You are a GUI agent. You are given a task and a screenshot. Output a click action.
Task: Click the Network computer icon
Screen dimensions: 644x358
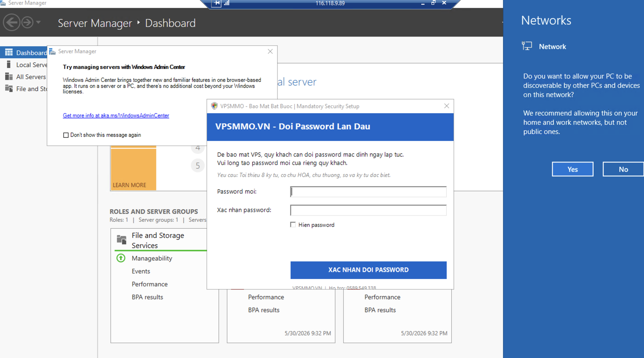pyautogui.click(x=527, y=46)
